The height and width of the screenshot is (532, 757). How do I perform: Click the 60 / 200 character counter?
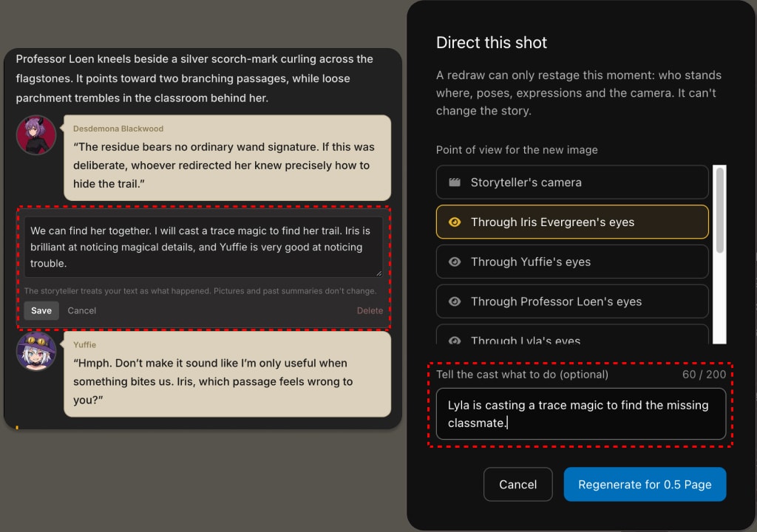tap(704, 374)
